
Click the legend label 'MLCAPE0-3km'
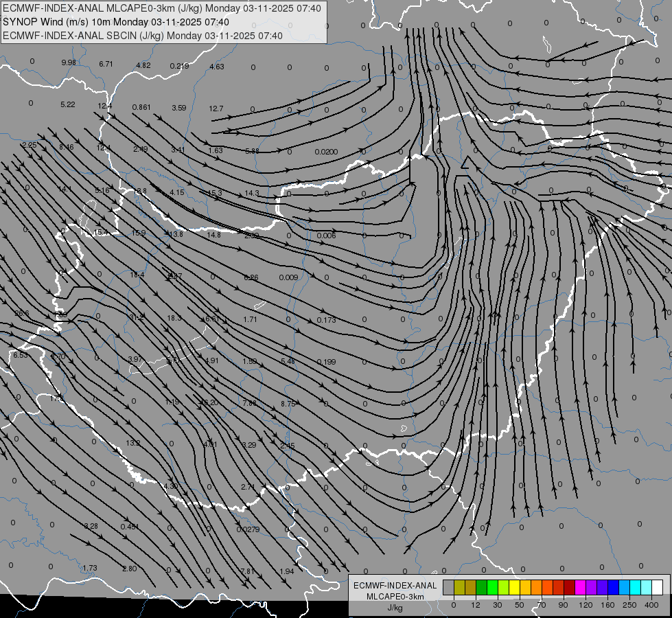(395, 597)
